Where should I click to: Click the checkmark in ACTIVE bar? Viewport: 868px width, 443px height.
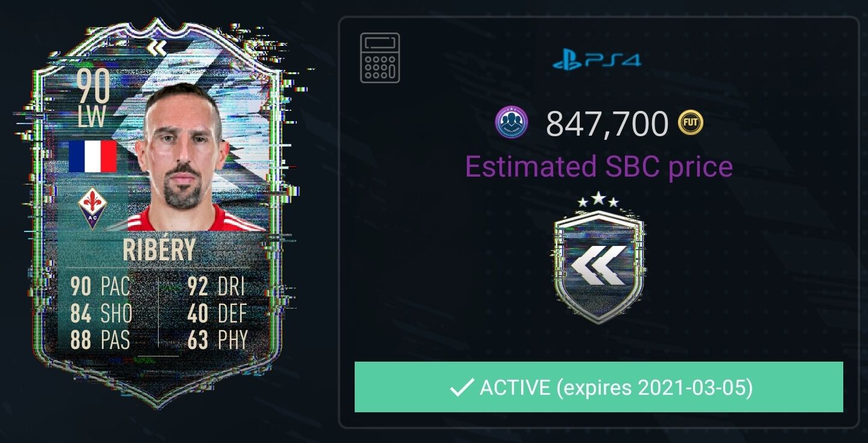pos(461,388)
